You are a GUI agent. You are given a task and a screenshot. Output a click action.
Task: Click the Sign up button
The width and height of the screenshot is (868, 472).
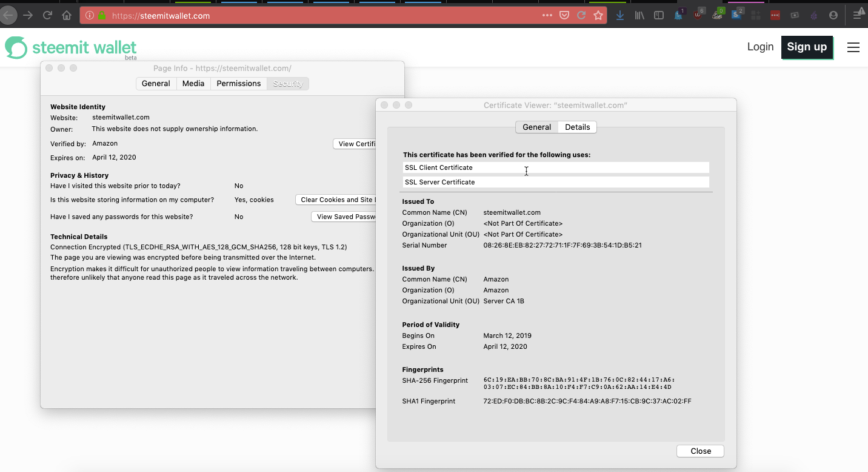pos(807,47)
